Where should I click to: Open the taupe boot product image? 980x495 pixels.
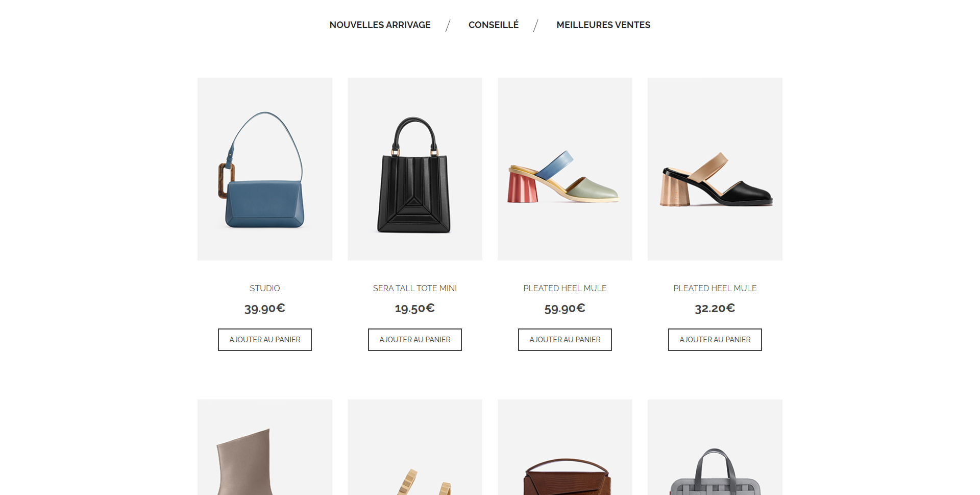pyautogui.click(x=265, y=447)
